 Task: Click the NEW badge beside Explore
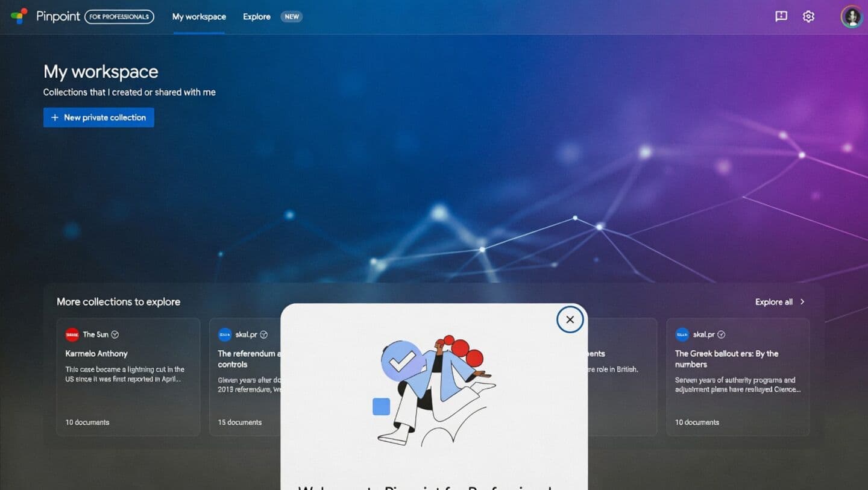292,17
